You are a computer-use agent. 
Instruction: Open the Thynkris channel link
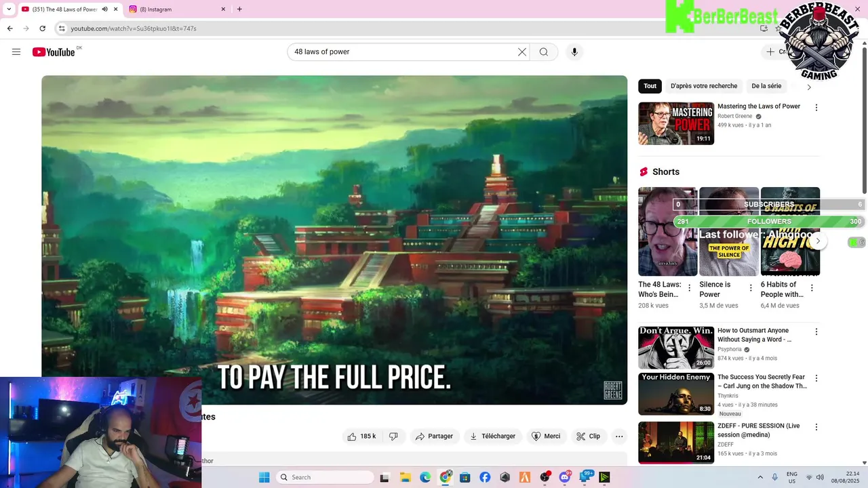tap(728, 396)
